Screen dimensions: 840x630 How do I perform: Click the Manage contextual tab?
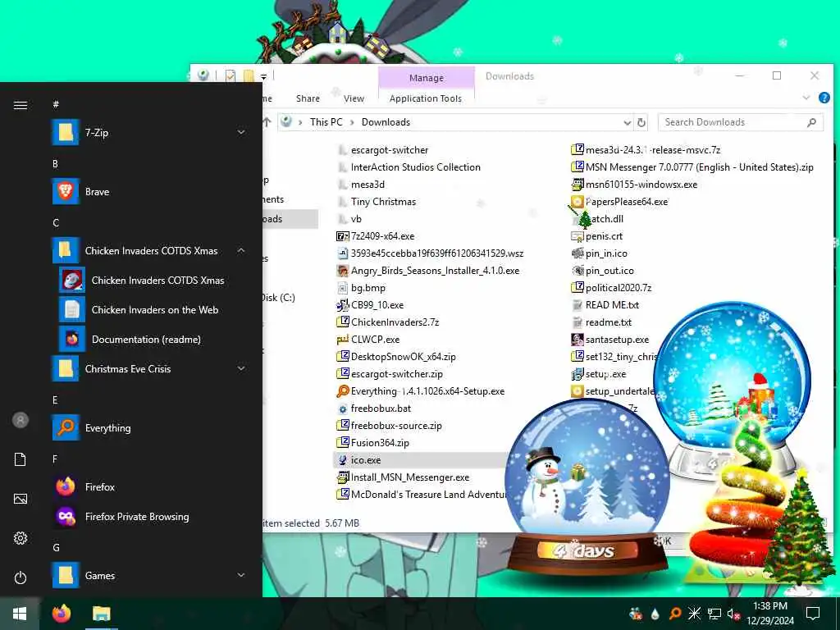[x=427, y=78]
